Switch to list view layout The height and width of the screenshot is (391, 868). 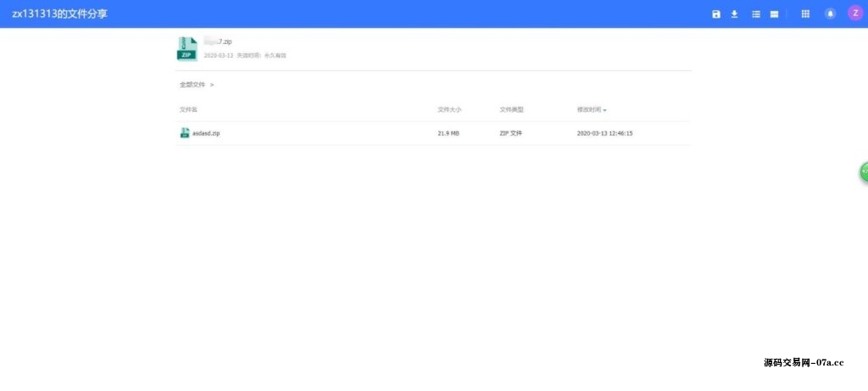(756, 14)
